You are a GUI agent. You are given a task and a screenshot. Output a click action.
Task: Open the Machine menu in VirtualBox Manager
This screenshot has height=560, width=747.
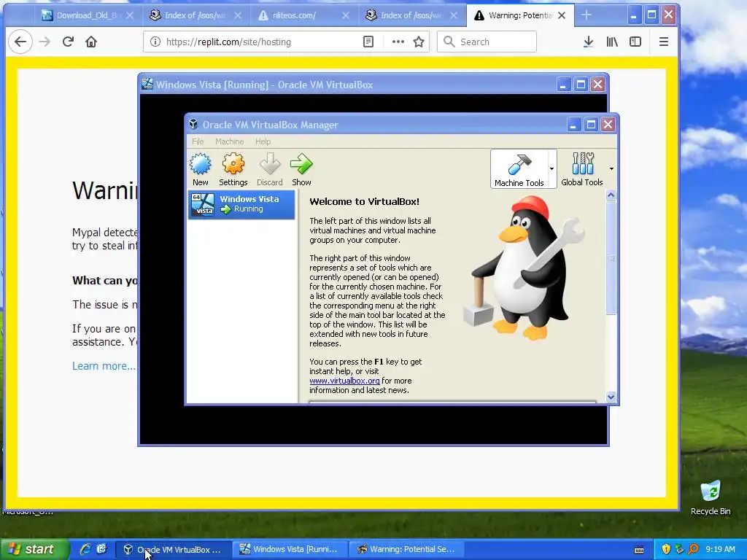[x=229, y=141]
